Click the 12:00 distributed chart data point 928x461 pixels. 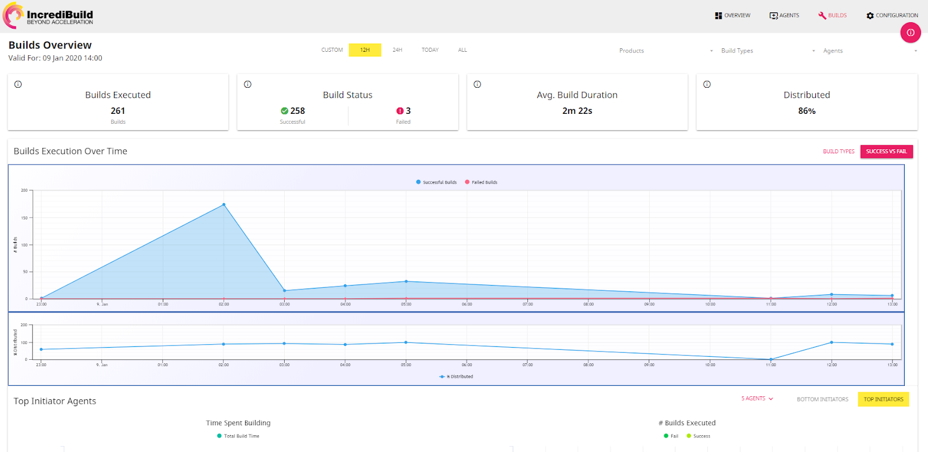[831, 342]
